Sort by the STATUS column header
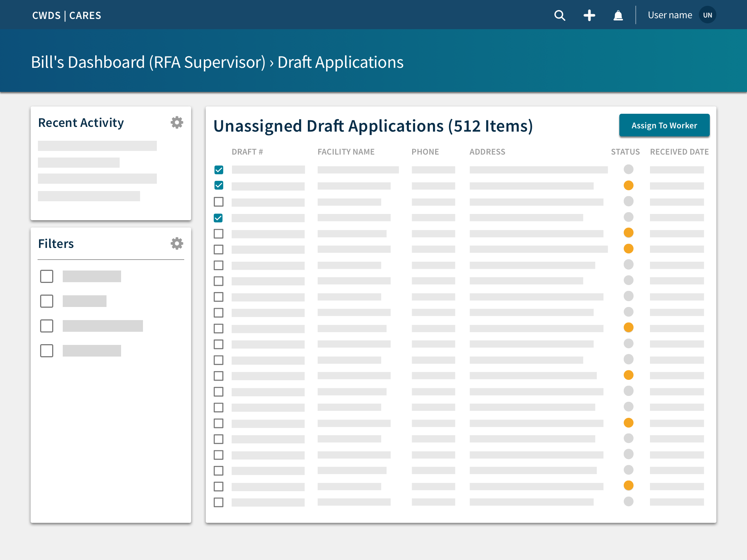This screenshot has height=560, width=747. click(x=625, y=152)
